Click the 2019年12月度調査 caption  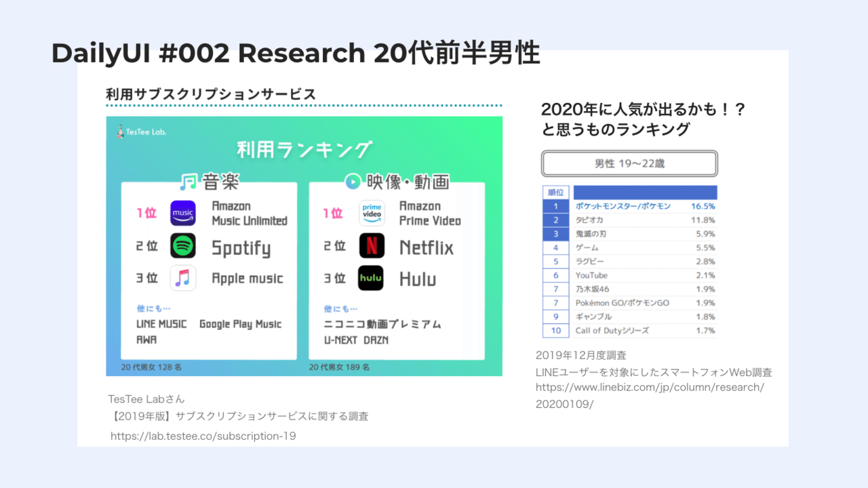pos(581,355)
